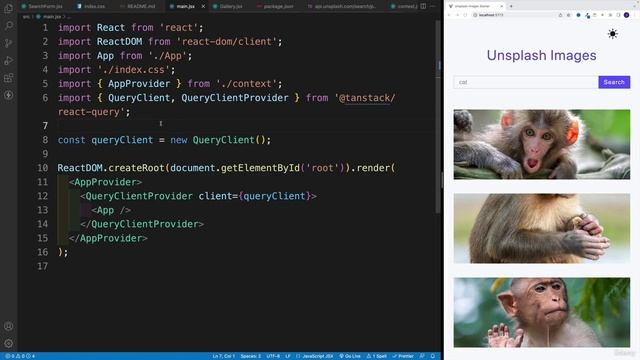Screen dimensions: 640x360
Task: Open the Search view in activity bar
Action: pyautogui.click(x=8, y=26)
